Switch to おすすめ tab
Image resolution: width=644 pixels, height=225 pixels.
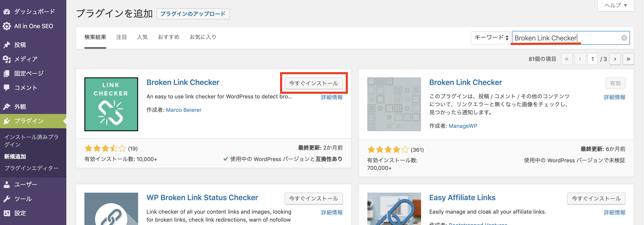coord(169,37)
